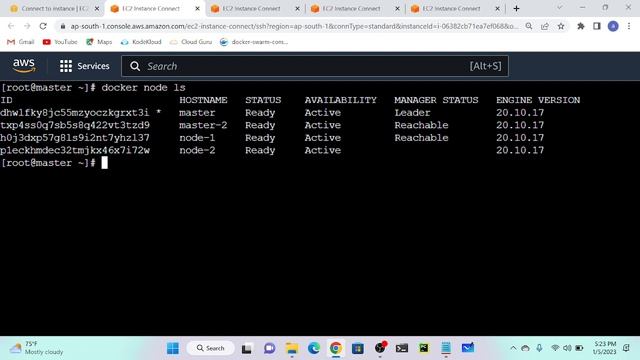Reload the current page
The width and height of the screenshot is (640, 360).
43,26
